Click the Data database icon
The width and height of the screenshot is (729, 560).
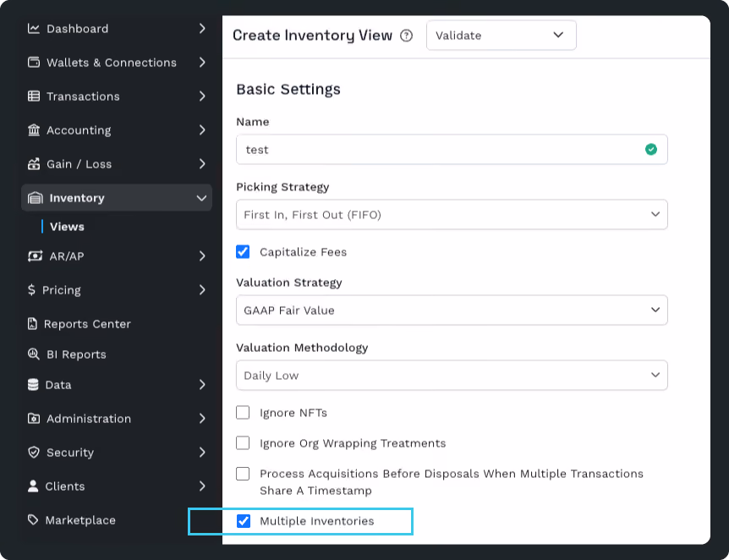point(33,385)
